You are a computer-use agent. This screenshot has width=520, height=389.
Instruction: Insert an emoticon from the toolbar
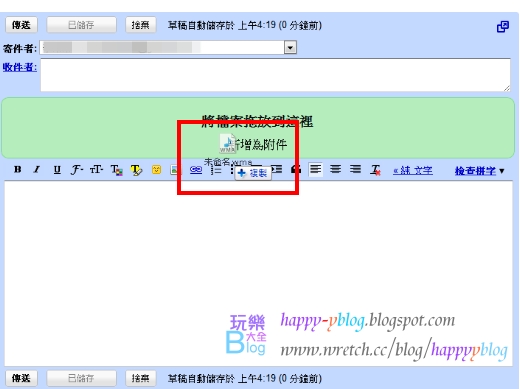[156, 170]
